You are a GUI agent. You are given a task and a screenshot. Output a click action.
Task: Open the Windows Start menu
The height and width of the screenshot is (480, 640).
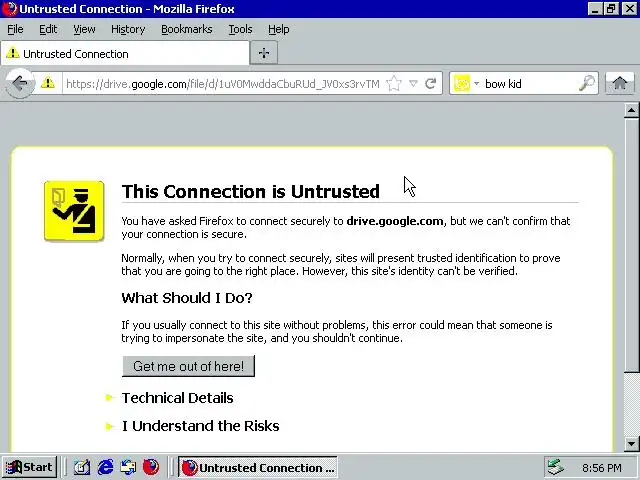[x=30, y=467]
